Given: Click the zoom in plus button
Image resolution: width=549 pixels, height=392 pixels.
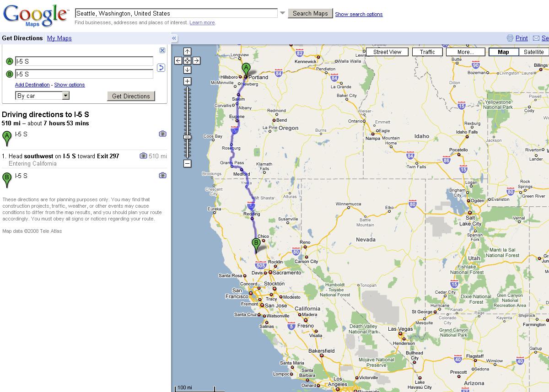Looking at the screenshot, I should (187, 81).
